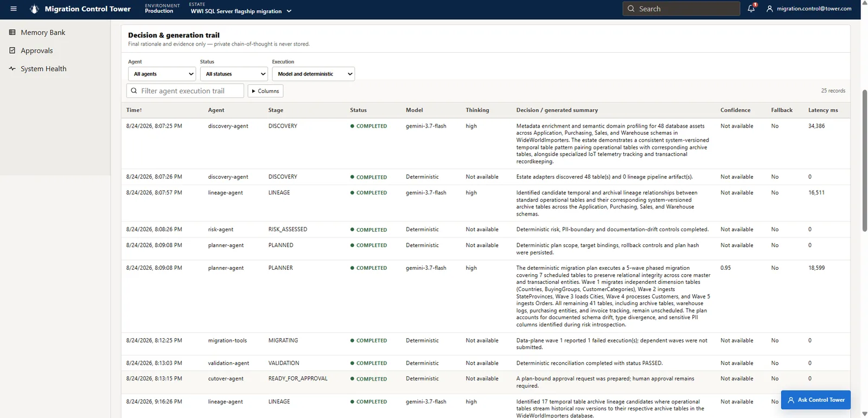Open the notifications bell
The image size is (868, 418).
click(x=751, y=8)
